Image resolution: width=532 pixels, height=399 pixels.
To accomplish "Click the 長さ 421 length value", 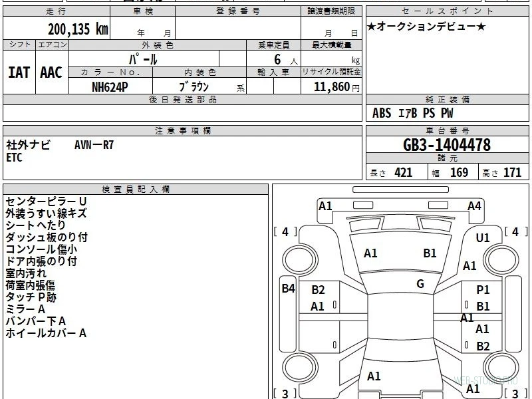I will [391, 173].
